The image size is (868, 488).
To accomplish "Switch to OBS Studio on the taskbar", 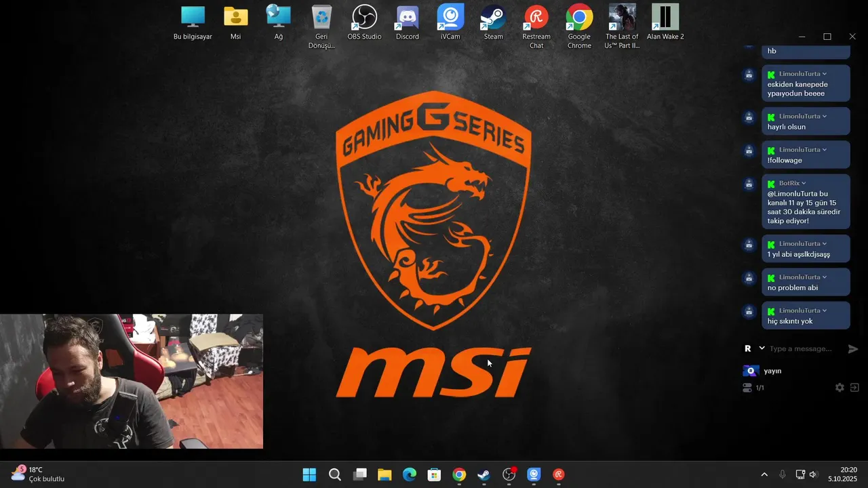I will [509, 474].
